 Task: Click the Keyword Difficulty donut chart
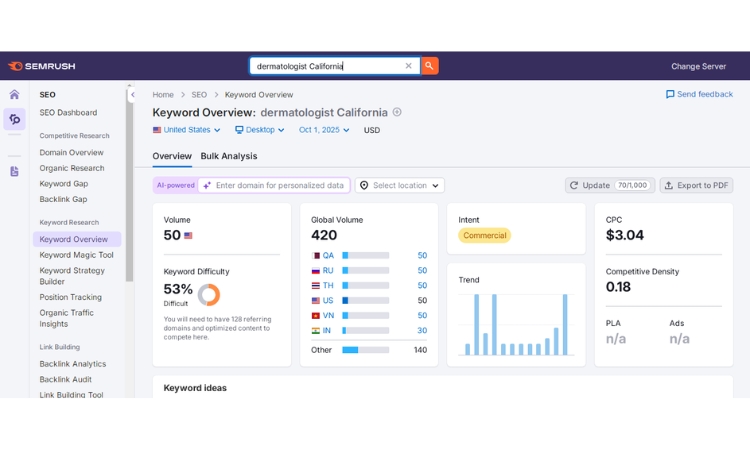pyautogui.click(x=209, y=295)
